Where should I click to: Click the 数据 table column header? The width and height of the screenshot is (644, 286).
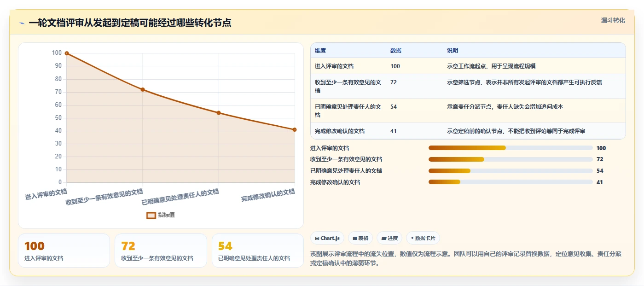(396, 51)
